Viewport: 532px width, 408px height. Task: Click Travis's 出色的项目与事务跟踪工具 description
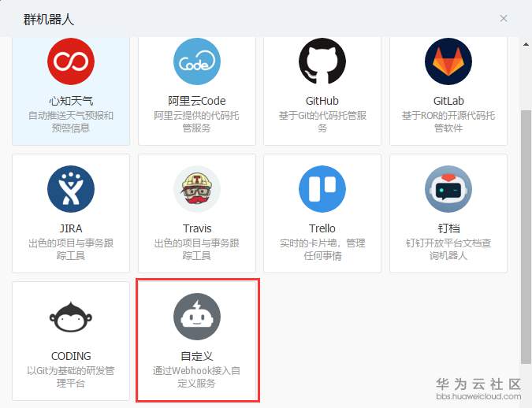point(197,249)
